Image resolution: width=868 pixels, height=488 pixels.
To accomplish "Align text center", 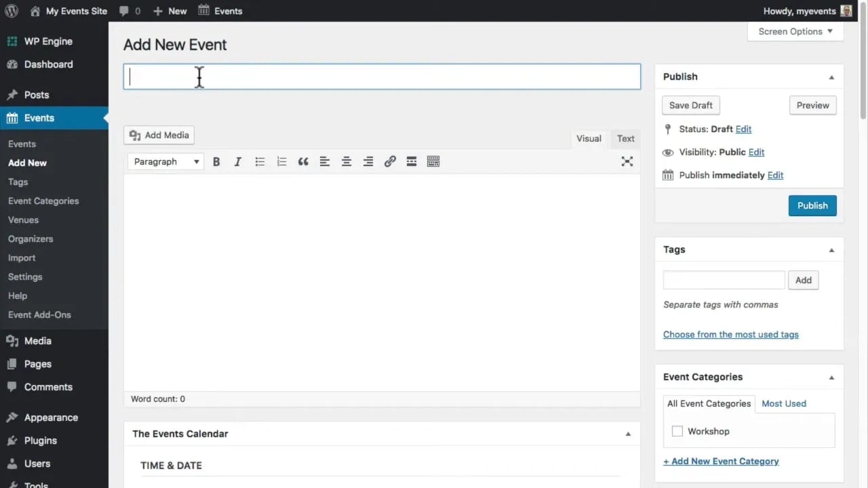I will 347,161.
